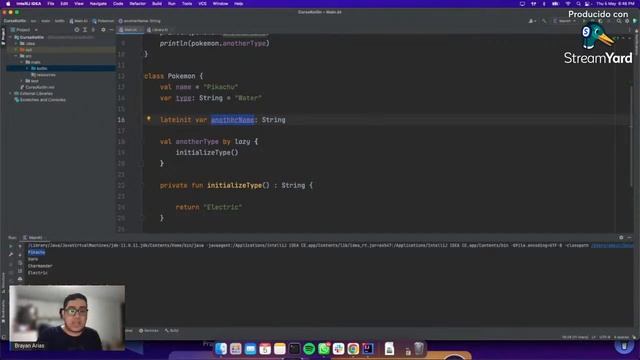Image resolution: width=640 pixels, height=360 pixels.
Task: Click the highlighted anotherName identifier in editor
Action: point(233,120)
